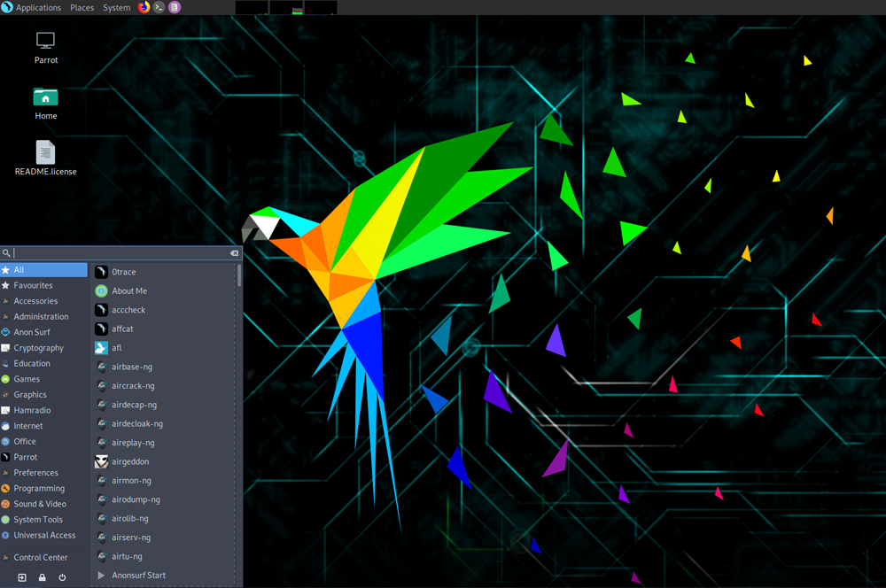Start Anonsurf from the list

[x=164, y=575]
